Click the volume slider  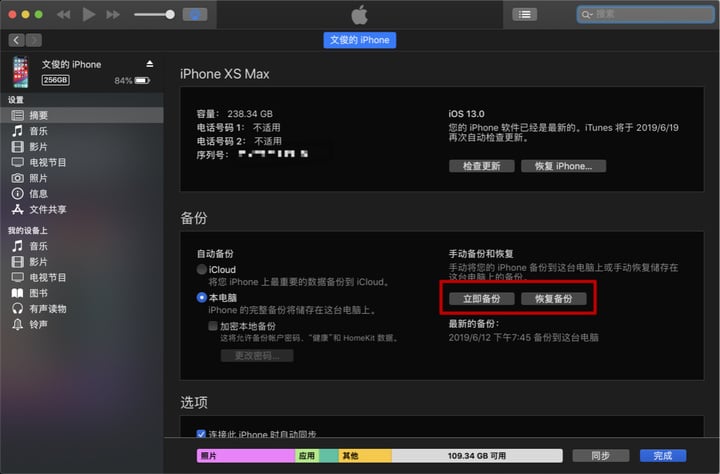tap(152, 14)
